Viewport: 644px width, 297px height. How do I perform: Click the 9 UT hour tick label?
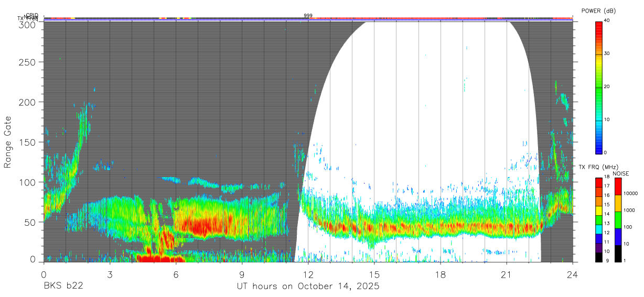point(242,274)
